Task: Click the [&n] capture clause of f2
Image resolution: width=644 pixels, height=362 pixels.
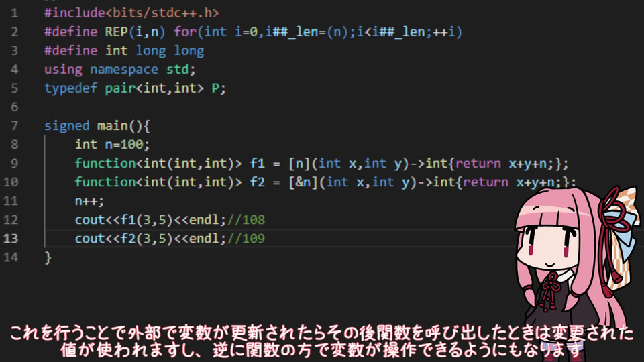Action: coord(303,182)
